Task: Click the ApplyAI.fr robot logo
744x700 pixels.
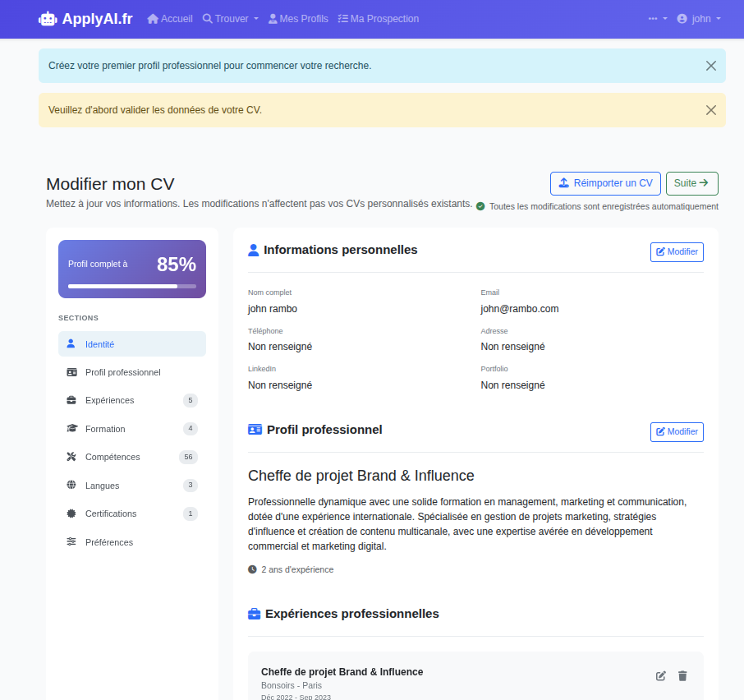Action: [x=48, y=18]
